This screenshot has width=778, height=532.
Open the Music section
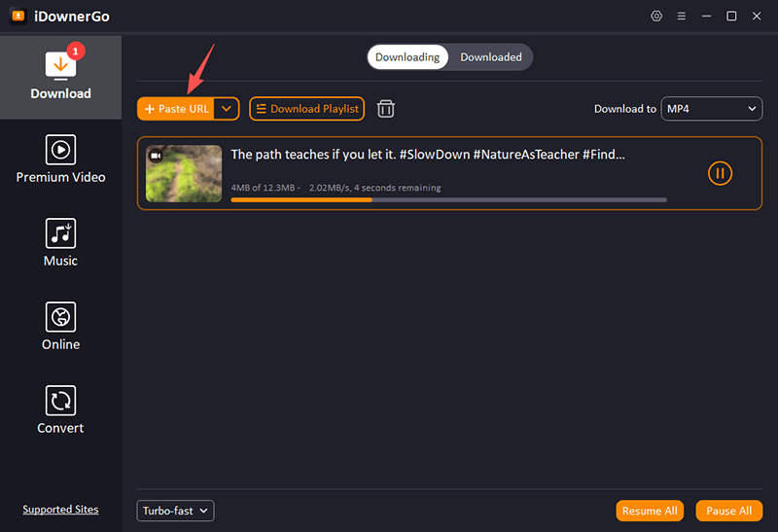[x=60, y=243]
